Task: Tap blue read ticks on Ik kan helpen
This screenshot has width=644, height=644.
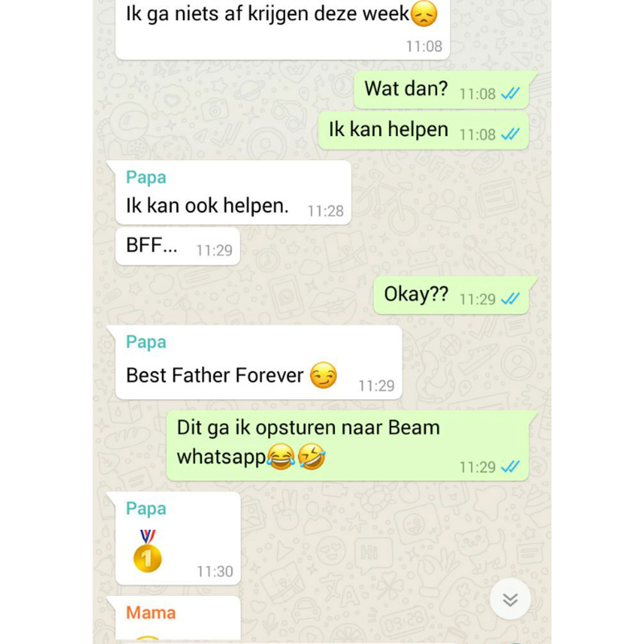Action: click(x=510, y=134)
